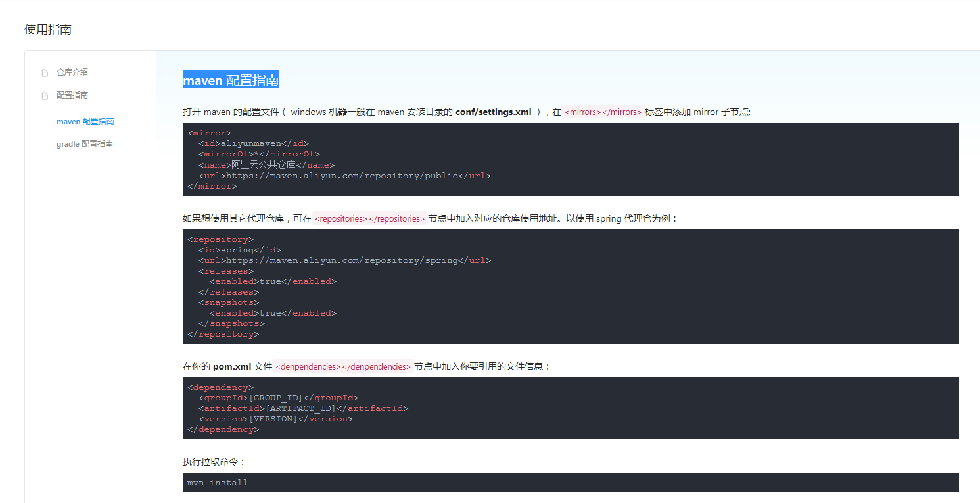
Task: Click the 使用指南 page title
Action: [x=48, y=30]
